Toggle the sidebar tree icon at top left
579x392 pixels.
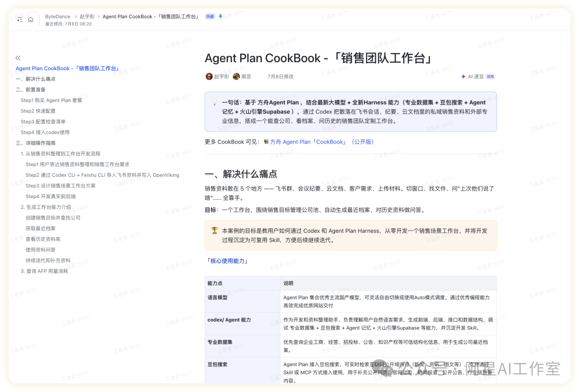[x=20, y=19]
